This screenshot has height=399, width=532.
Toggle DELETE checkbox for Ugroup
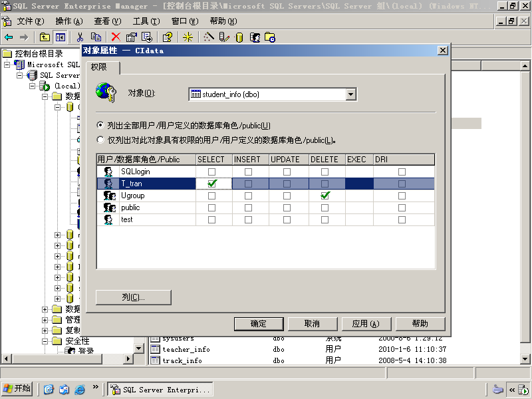325,196
